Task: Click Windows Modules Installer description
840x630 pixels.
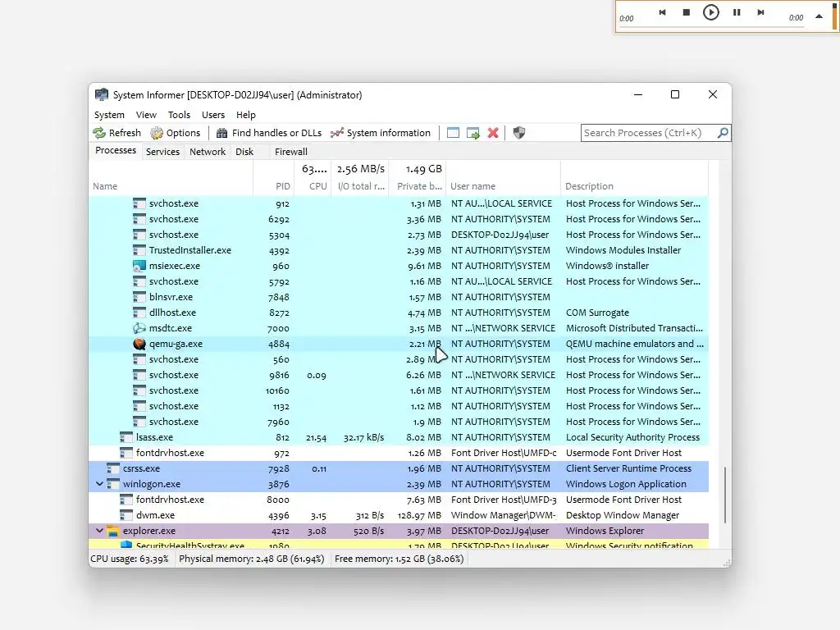Action: tap(623, 250)
